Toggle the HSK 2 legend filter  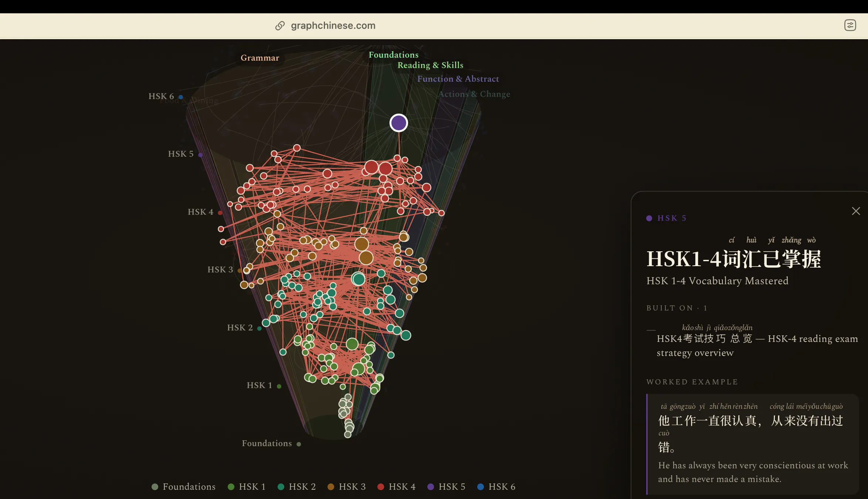click(x=297, y=487)
